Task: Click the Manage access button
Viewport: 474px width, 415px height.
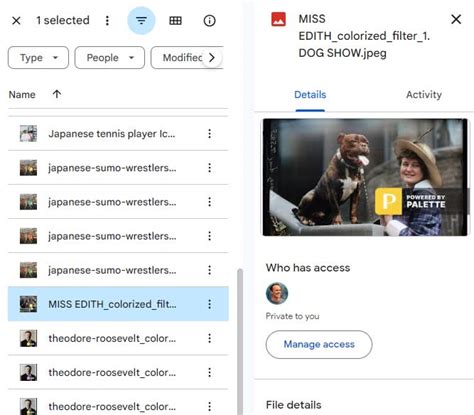Action: click(x=319, y=344)
